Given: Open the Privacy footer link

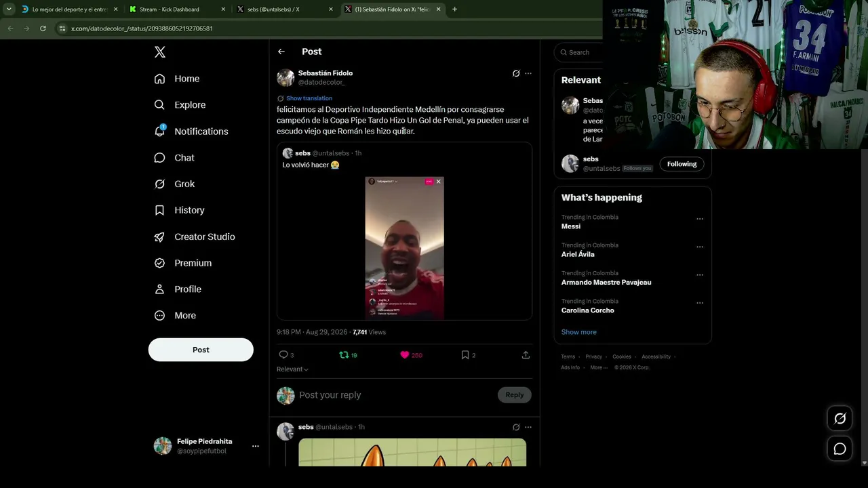Looking at the screenshot, I should tap(594, 357).
